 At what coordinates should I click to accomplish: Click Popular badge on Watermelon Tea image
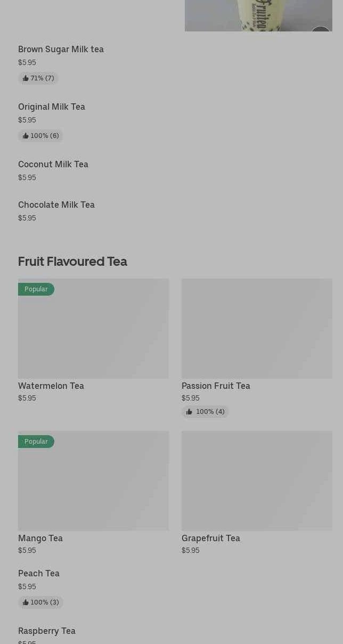coord(36,289)
